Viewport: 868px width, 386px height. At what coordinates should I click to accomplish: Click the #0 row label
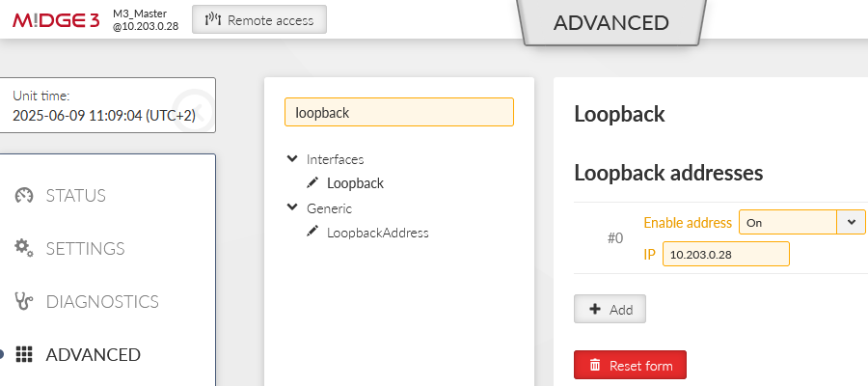pos(615,238)
